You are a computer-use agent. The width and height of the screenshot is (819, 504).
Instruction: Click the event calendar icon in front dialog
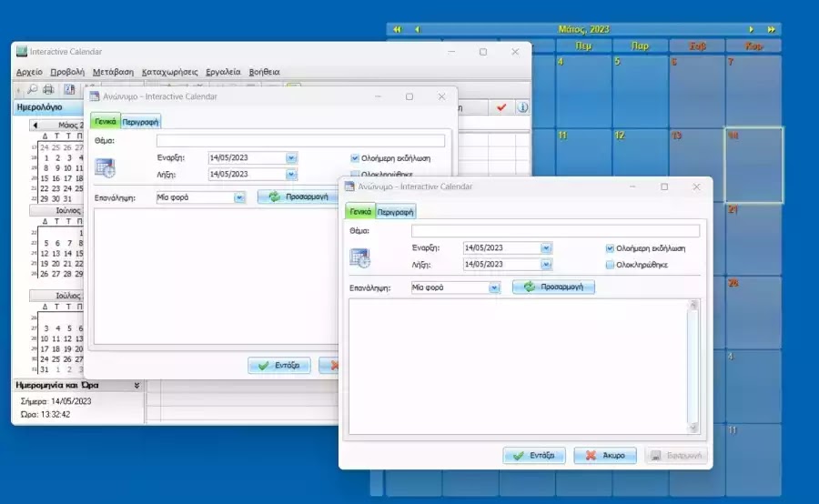click(359, 258)
